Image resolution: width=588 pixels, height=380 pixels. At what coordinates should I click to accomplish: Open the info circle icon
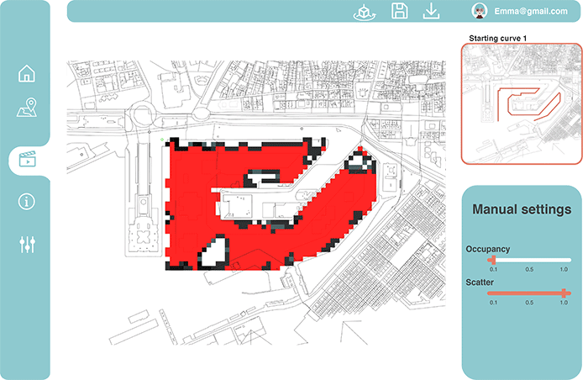(27, 202)
